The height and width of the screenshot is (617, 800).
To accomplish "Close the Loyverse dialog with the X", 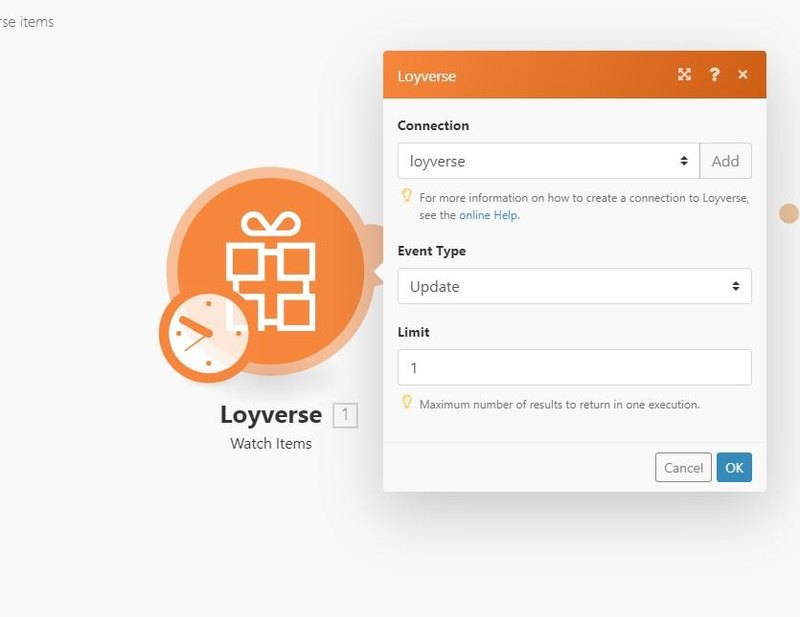I will (x=743, y=75).
